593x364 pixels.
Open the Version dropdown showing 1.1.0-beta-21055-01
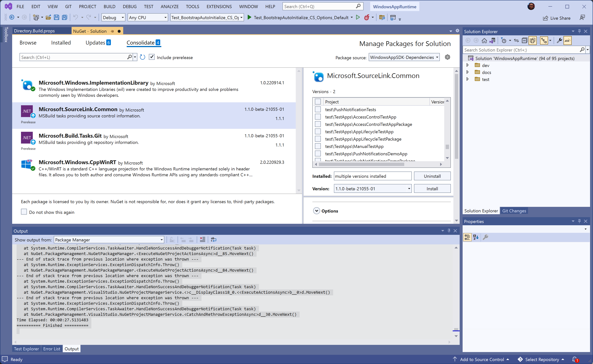409,188
